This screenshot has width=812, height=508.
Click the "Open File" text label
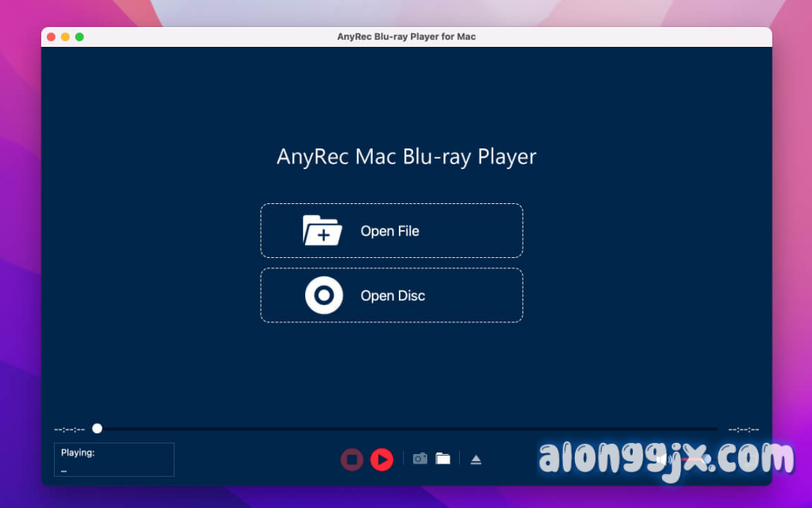coord(389,231)
